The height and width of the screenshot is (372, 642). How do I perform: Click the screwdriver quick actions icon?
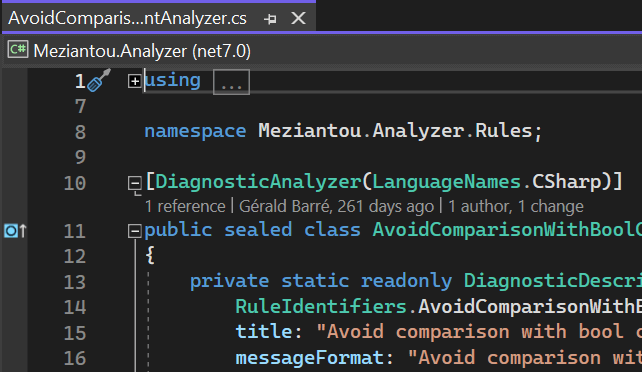coord(99,80)
